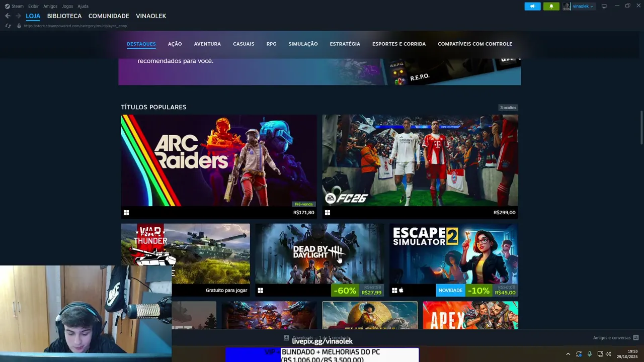Screen dimensions: 644x362
Task: Select the RPG category tab
Action: coord(271,44)
